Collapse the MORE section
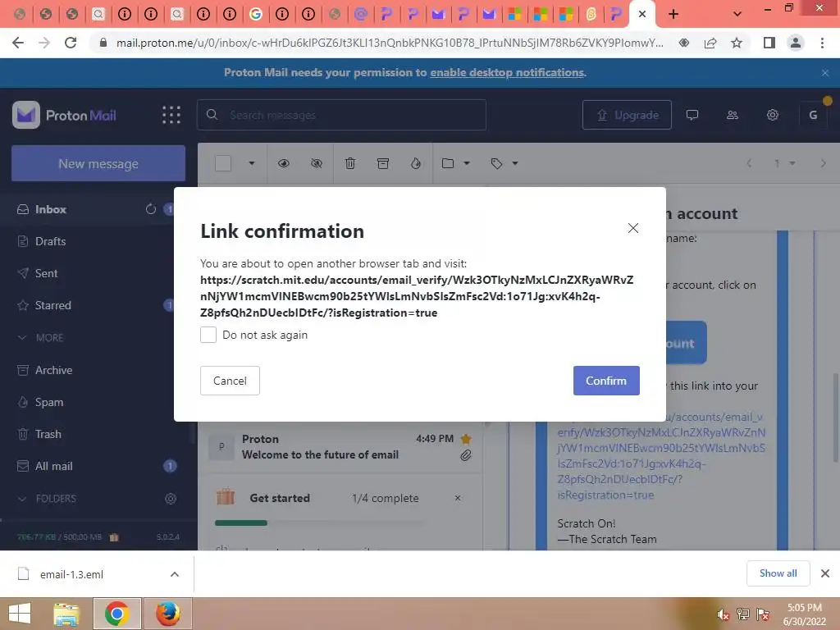This screenshot has width=840, height=630. coord(42,337)
